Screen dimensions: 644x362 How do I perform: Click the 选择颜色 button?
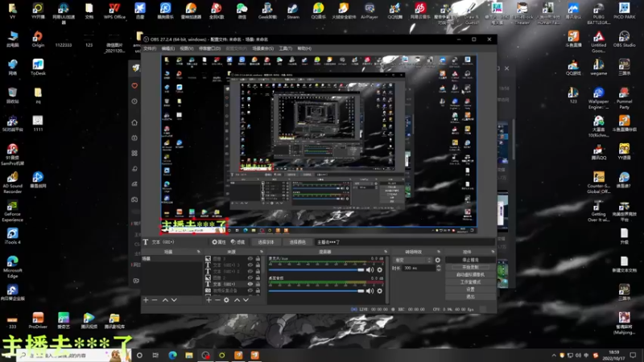pos(297,242)
